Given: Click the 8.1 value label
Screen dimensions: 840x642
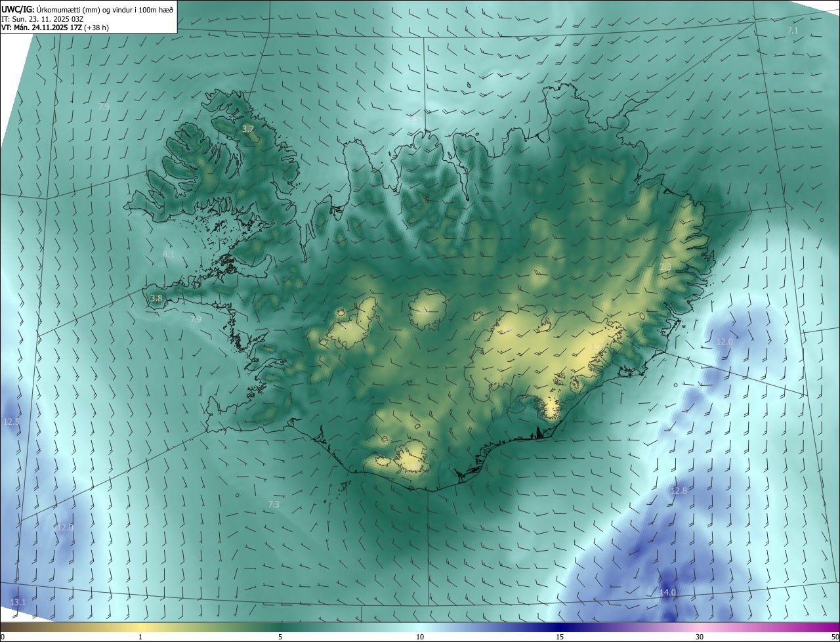Looking at the screenshot, I should click(x=169, y=254).
